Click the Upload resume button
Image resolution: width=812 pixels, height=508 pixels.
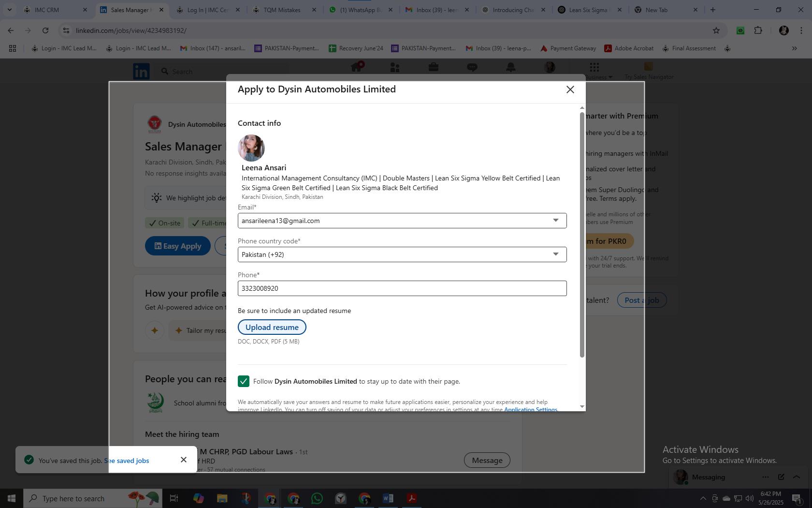[x=272, y=327]
